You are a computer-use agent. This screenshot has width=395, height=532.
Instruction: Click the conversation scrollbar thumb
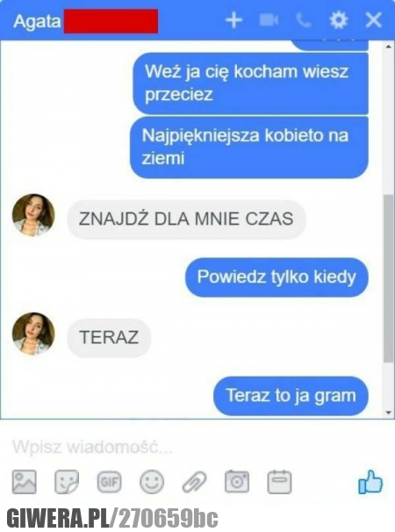(x=388, y=278)
